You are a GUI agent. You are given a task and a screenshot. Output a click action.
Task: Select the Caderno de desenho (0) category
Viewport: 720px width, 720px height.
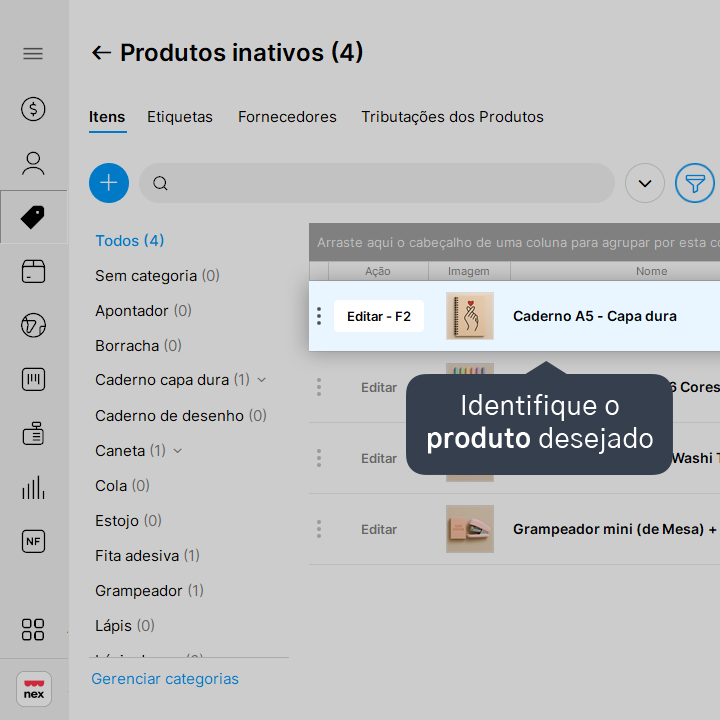coord(180,416)
